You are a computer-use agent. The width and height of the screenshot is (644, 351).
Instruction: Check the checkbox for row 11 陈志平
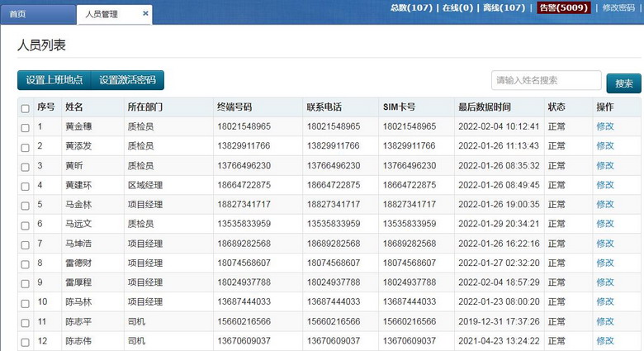25,323
